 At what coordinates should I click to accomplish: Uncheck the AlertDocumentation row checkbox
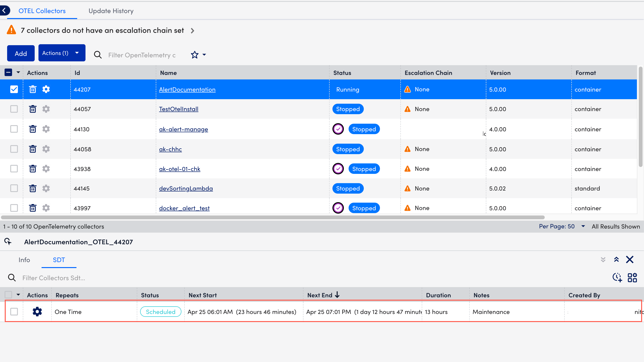coord(14,89)
